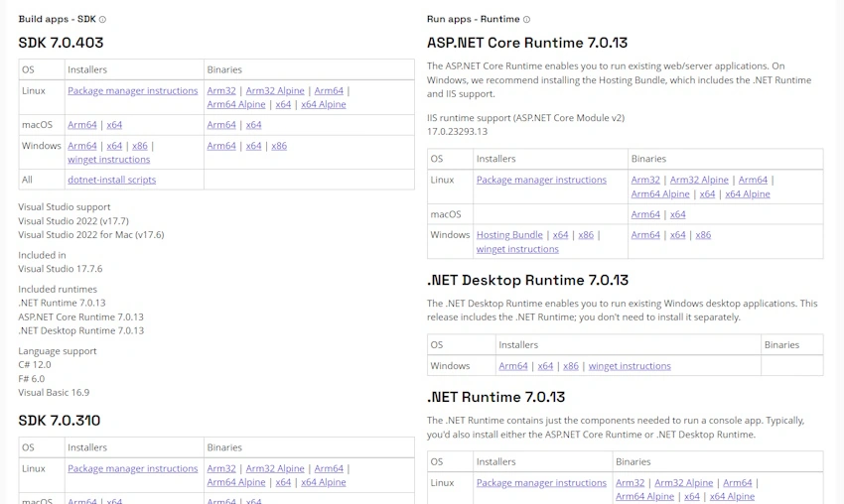Open .NET Desktop Runtime winget instructions

coord(630,366)
